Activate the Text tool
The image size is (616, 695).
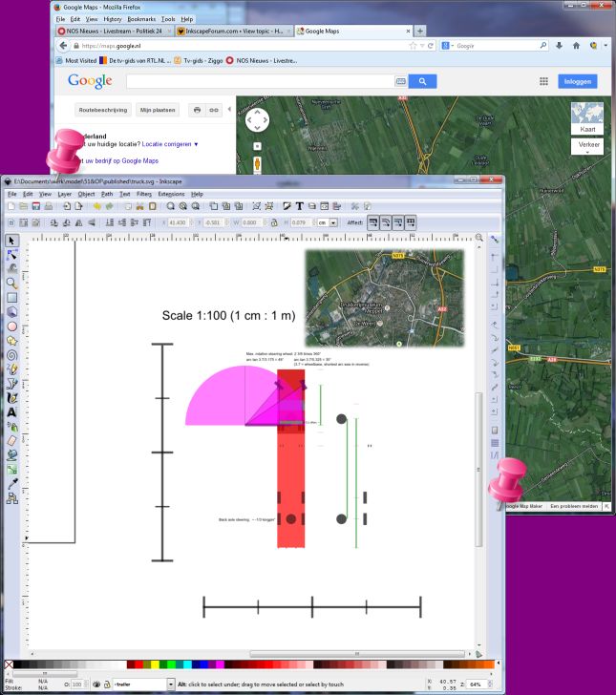(x=12, y=412)
